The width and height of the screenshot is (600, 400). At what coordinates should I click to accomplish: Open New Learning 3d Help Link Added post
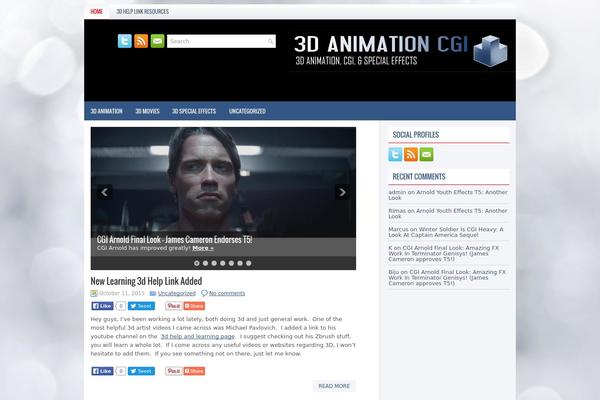tap(146, 281)
